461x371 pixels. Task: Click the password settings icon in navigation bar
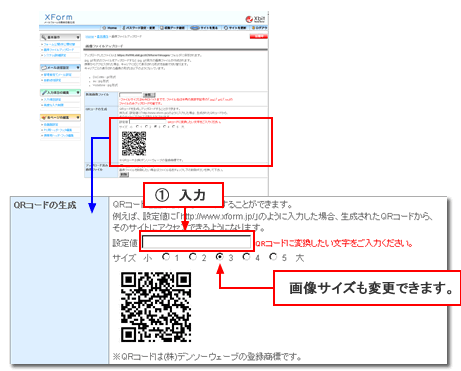(124, 28)
